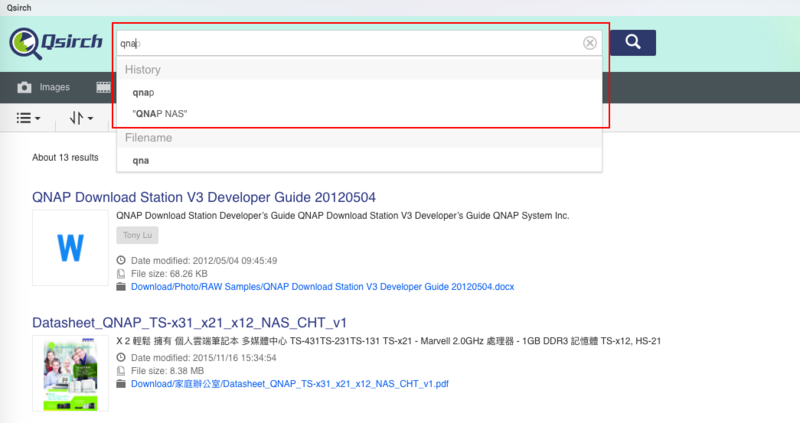Select 'qnap' from search history
Image resolution: width=800 pixels, height=423 pixels.
pyautogui.click(x=143, y=92)
